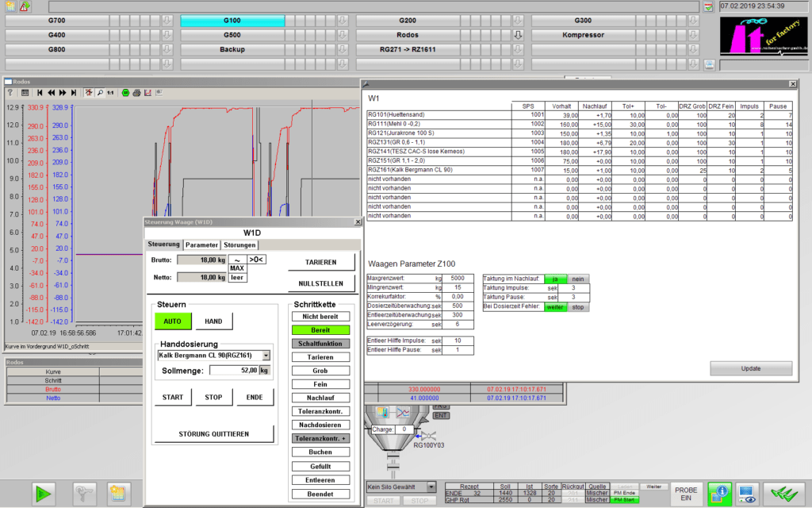Image resolution: width=812 pixels, height=508 pixels.
Task: Open the Kalk Bergmann CL 90 material dropdown
Action: pos(266,356)
